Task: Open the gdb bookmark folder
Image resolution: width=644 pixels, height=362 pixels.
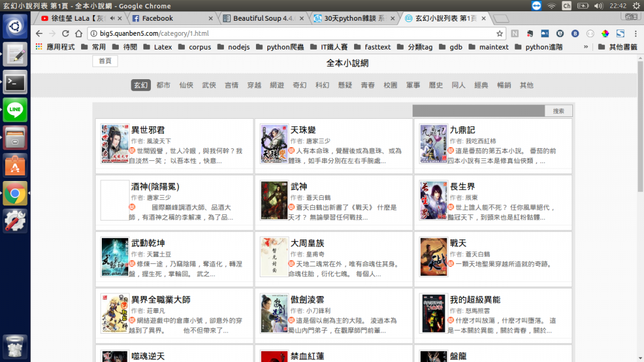Action: [450, 47]
